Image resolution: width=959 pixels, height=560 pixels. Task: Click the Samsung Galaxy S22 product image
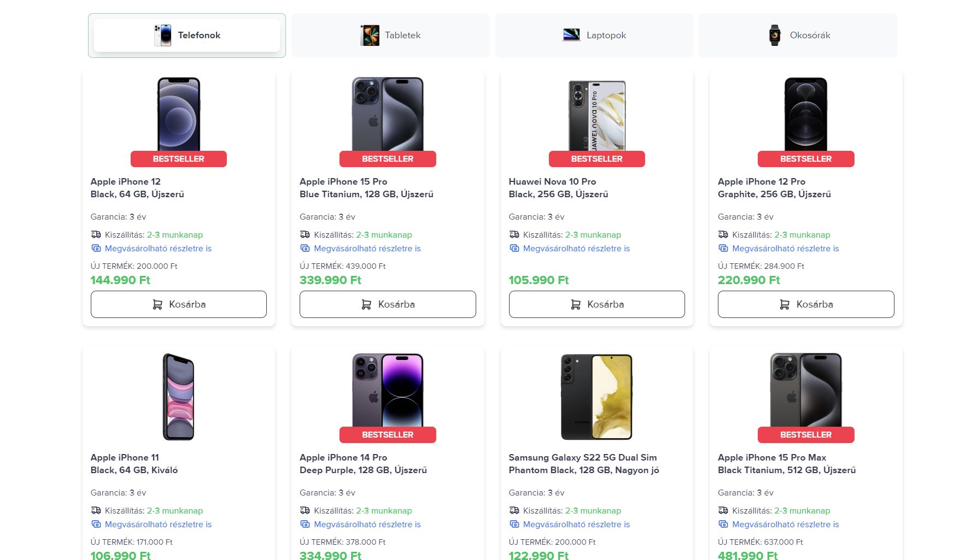coord(597,397)
